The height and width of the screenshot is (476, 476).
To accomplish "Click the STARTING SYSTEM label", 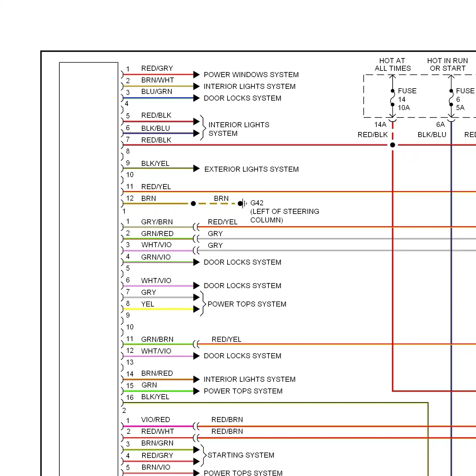I will tap(241, 455).
